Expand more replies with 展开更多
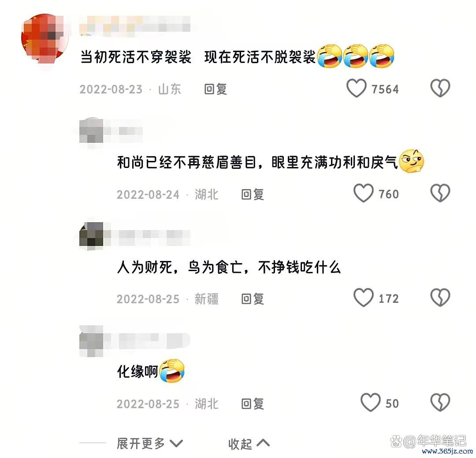Screen dimensions: 476x458 tap(150, 444)
